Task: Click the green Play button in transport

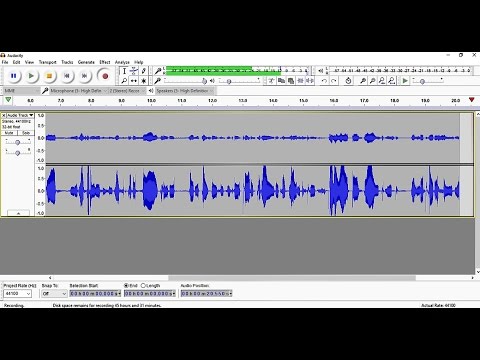Action: tap(31, 76)
